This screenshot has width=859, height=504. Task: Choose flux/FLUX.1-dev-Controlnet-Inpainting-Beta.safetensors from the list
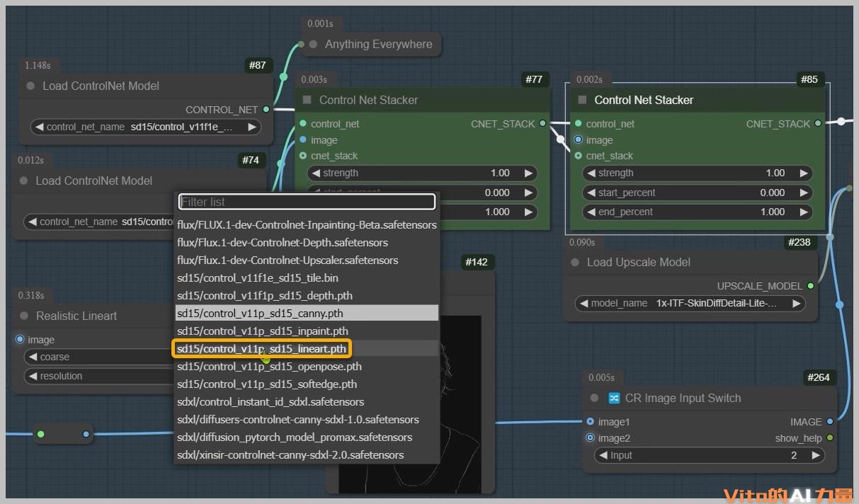click(307, 224)
